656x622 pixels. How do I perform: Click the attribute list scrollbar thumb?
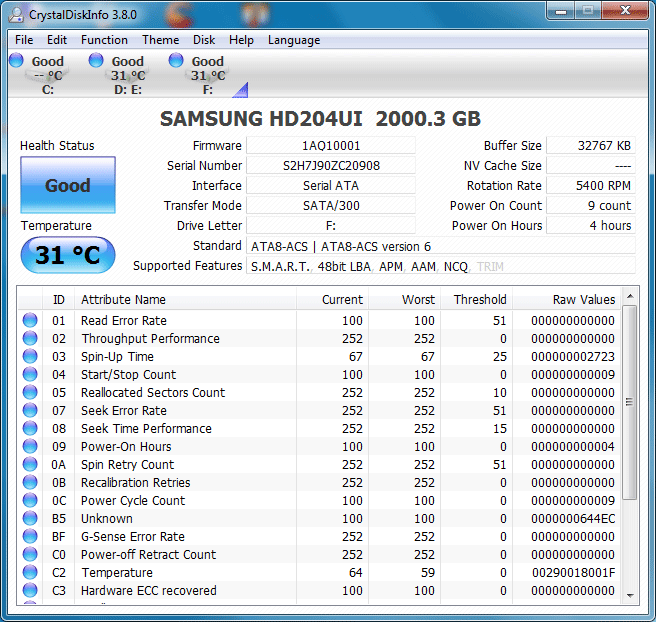pos(629,402)
